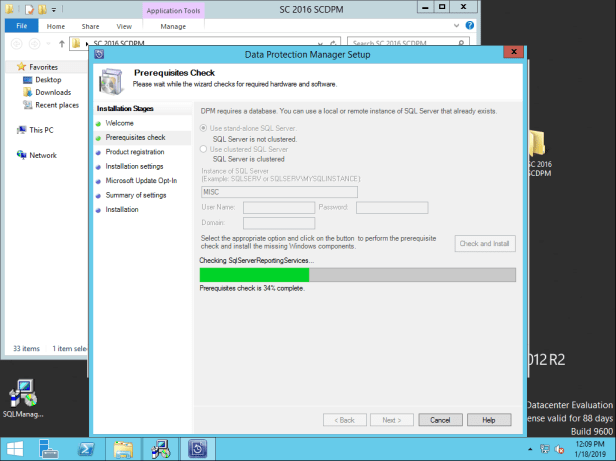The width and height of the screenshot is (616, 461).
Task: Launch PowerShell from the taskbar
Action: pos(87,448)
